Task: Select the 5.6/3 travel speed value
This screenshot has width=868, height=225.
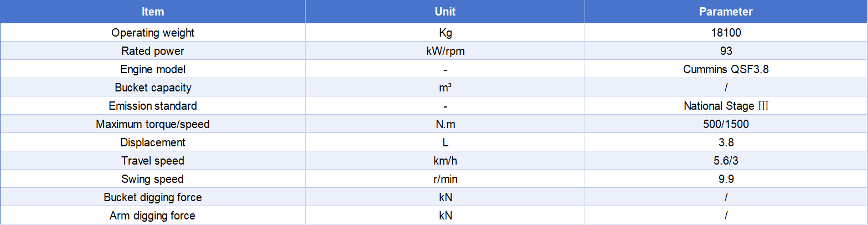Action: [x=726, y=161]
